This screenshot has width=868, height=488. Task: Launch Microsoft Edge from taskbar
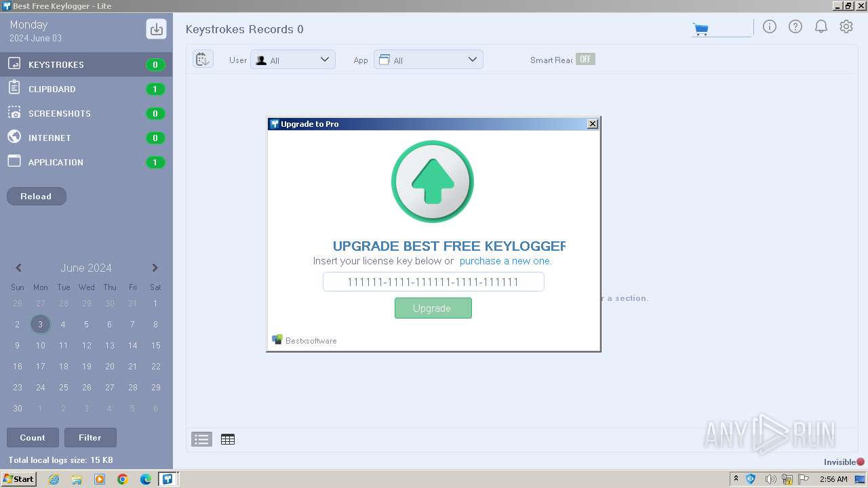point(146,479)
